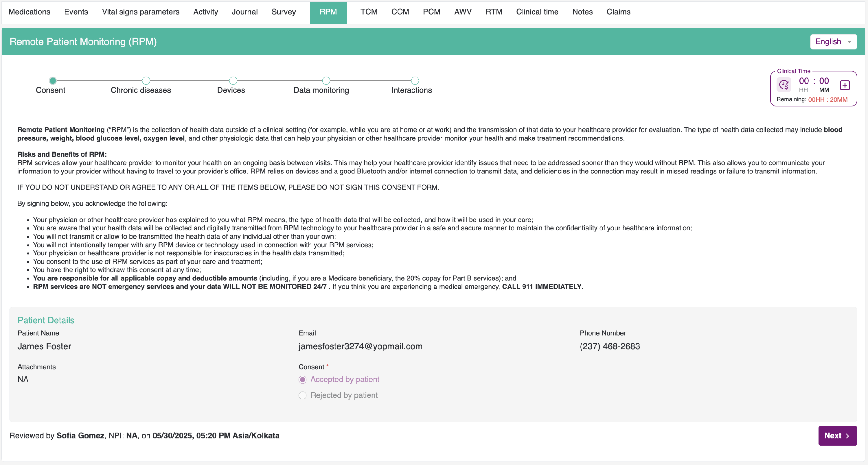Switch to the TCM tab
Image resolution: width=868 pixels, height=465 pixels.
point(369,12)
